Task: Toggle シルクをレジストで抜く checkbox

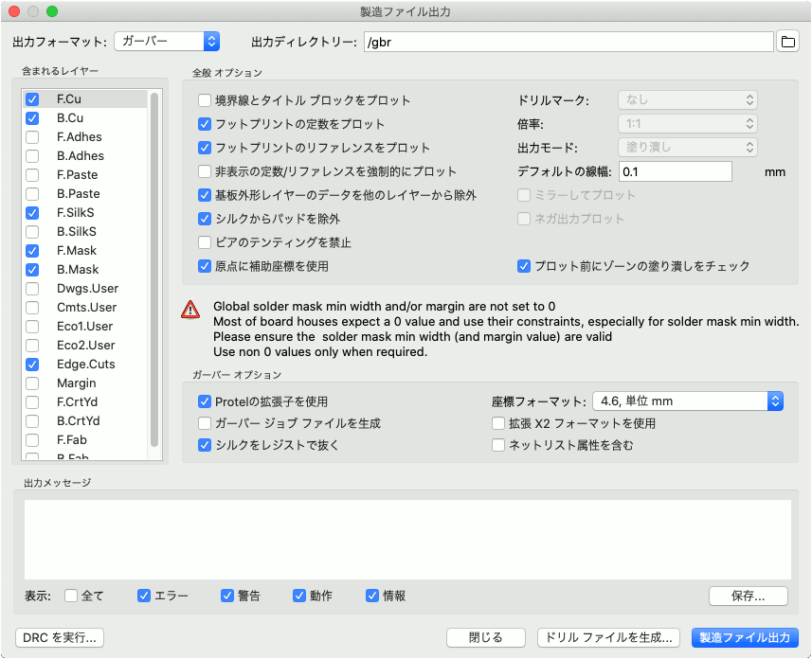Action: coord(205,445)
